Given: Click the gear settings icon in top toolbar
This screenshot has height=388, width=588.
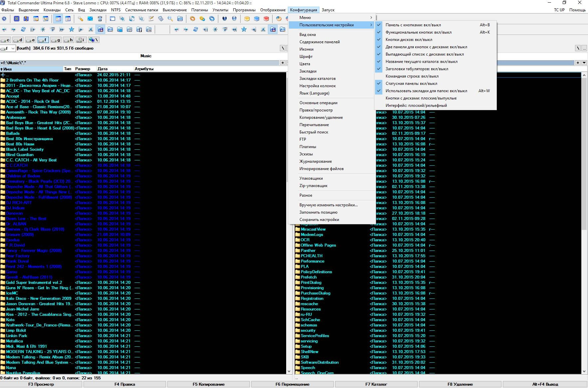Looking at the screenshot, I should click(4, 19).
